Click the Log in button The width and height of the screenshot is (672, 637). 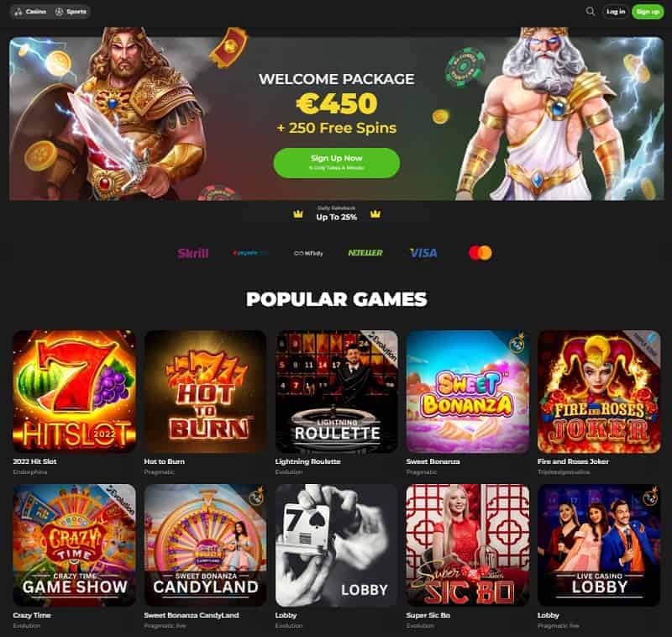pyautogui.click(x=616, y=12)
